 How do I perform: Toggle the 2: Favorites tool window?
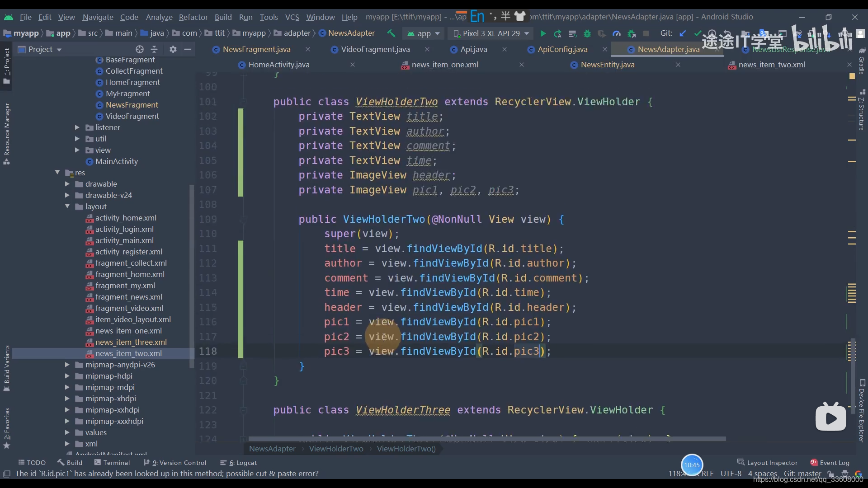coord(7,428)
